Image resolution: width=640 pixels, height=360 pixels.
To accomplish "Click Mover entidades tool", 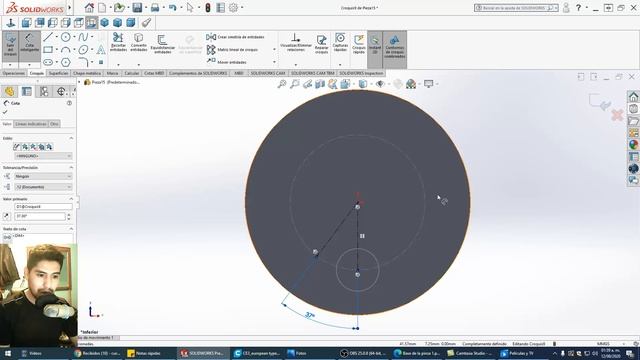I will click(227, 62).
